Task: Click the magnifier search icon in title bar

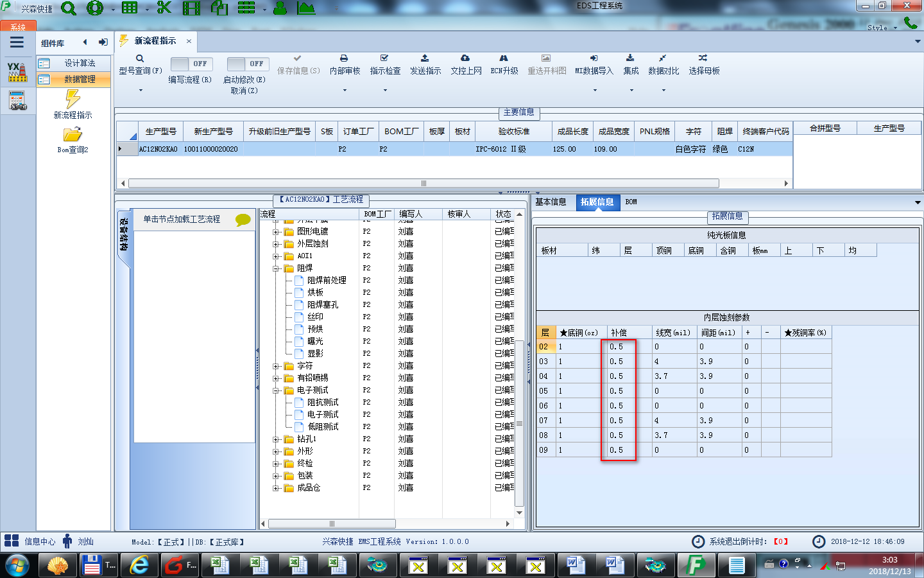Action: click(x=68, y=8)
